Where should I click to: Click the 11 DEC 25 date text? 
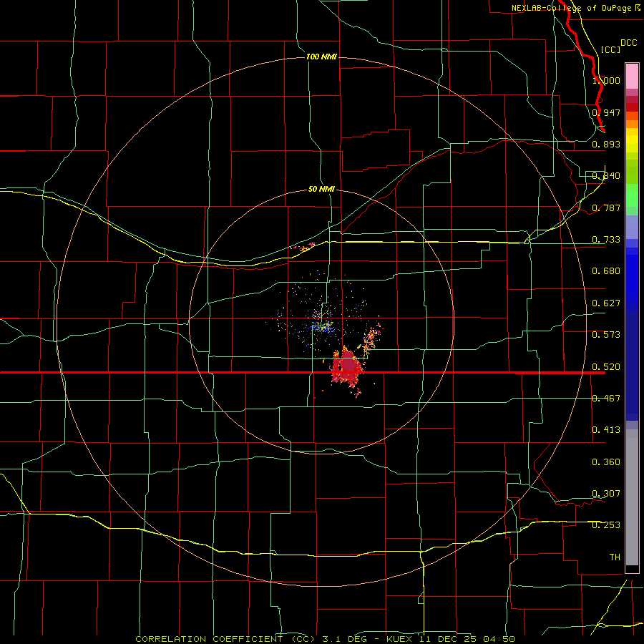[449, 639]
